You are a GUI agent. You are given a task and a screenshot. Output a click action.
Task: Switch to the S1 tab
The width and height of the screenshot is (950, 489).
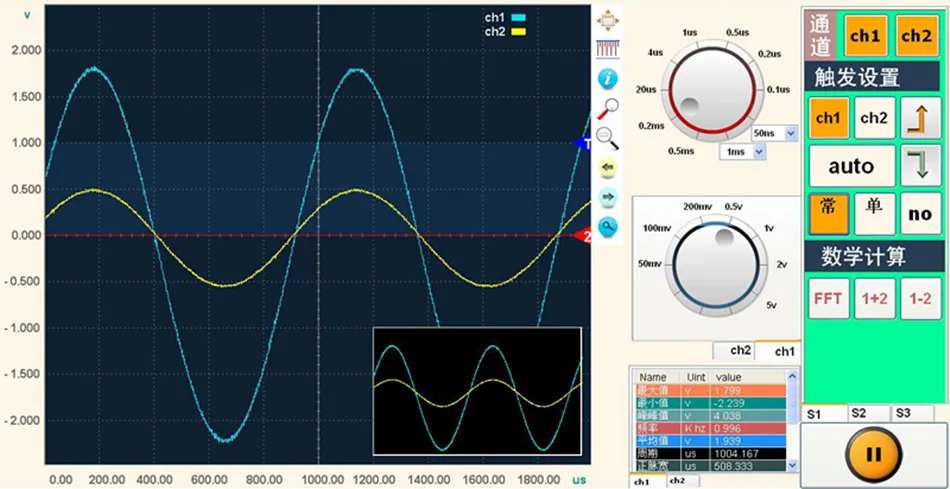pos(824,414)
